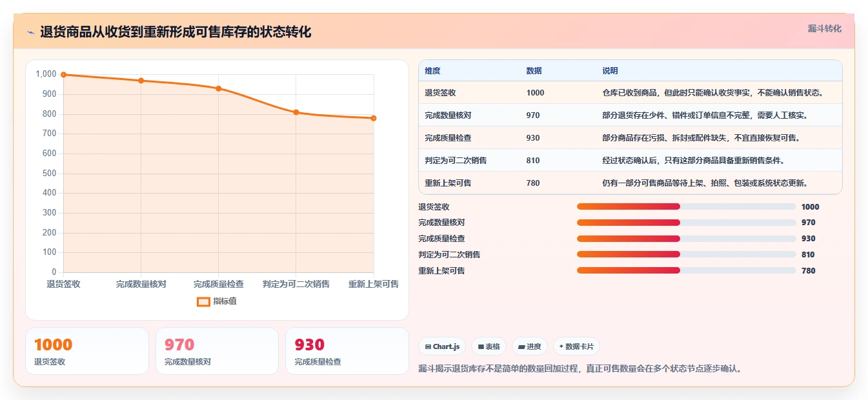Select the chart data point for 完成质量检查
Screen dimensions: 868x400
(x=219, y=88)
